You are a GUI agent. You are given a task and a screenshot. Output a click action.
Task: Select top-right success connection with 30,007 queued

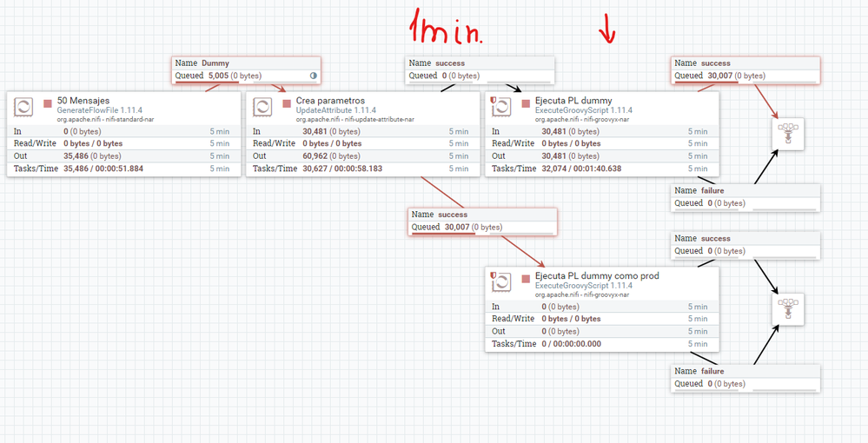coord(745,69)
